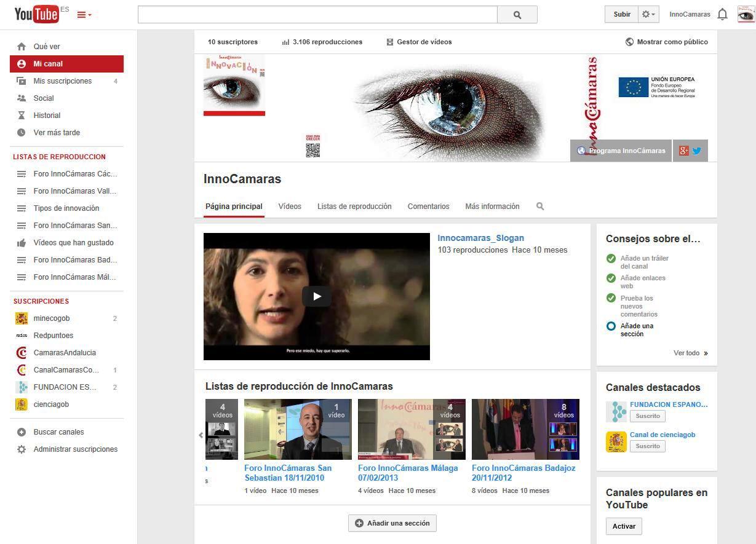This screenshot has height=544, width=756.
Task: Click the Twitter icon on banner
Action: (x=697, y=151)
